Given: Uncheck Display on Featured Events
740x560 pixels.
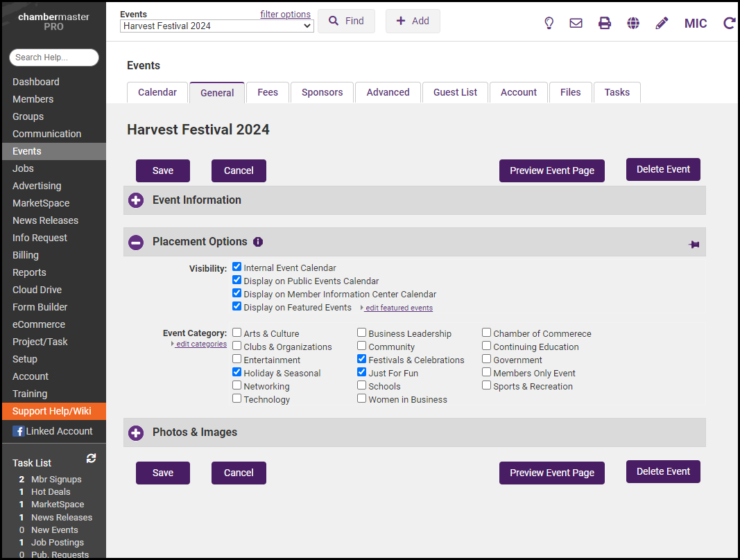Looking at the screenshot, I should point(237,306).
